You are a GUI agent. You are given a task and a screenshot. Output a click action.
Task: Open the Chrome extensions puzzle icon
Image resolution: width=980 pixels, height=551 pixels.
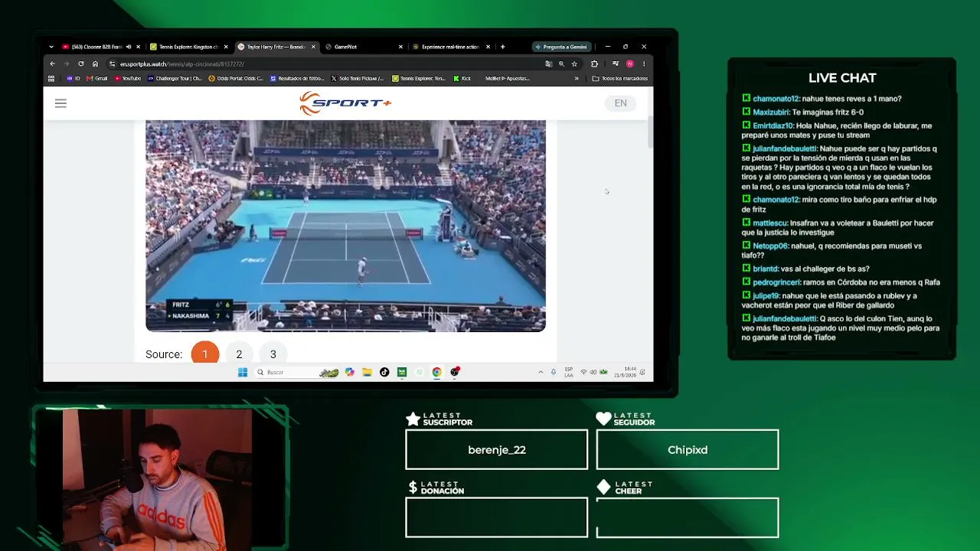point(594,64)
